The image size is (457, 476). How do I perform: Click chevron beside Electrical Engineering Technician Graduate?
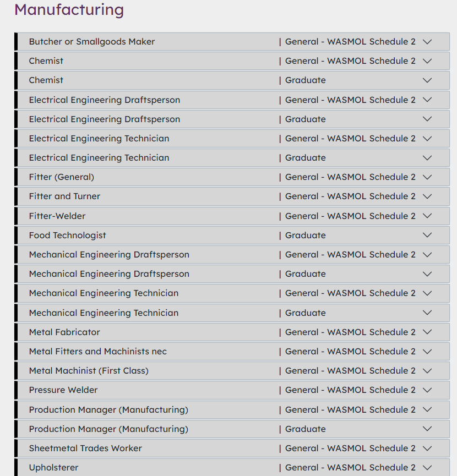(427, 158)
